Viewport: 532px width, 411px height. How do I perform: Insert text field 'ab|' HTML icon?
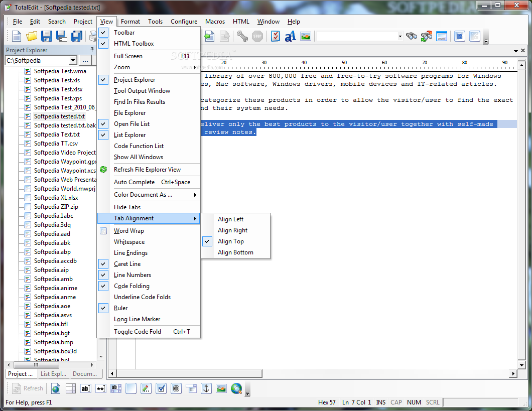click(x=86, y=388)
